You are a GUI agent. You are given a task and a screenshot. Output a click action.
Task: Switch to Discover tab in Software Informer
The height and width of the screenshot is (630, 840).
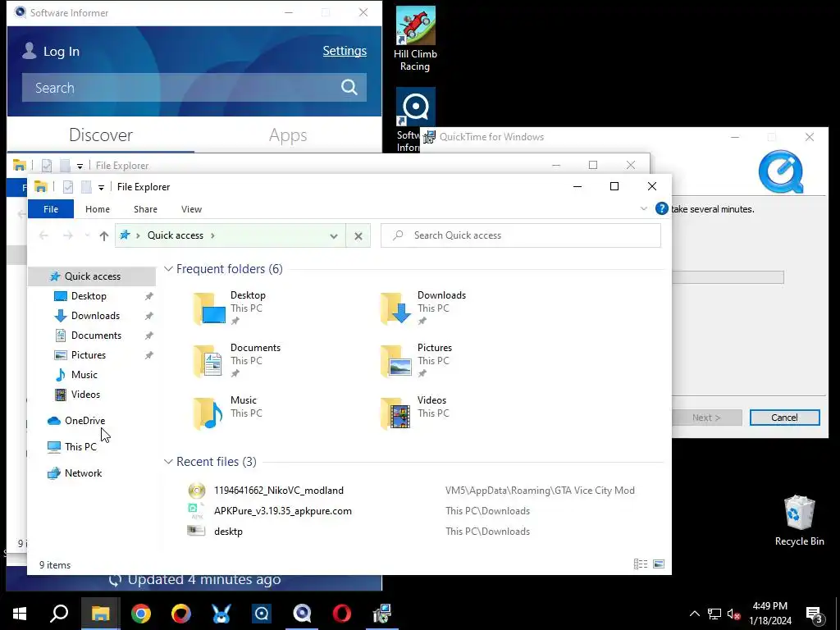tap(101, 135)
